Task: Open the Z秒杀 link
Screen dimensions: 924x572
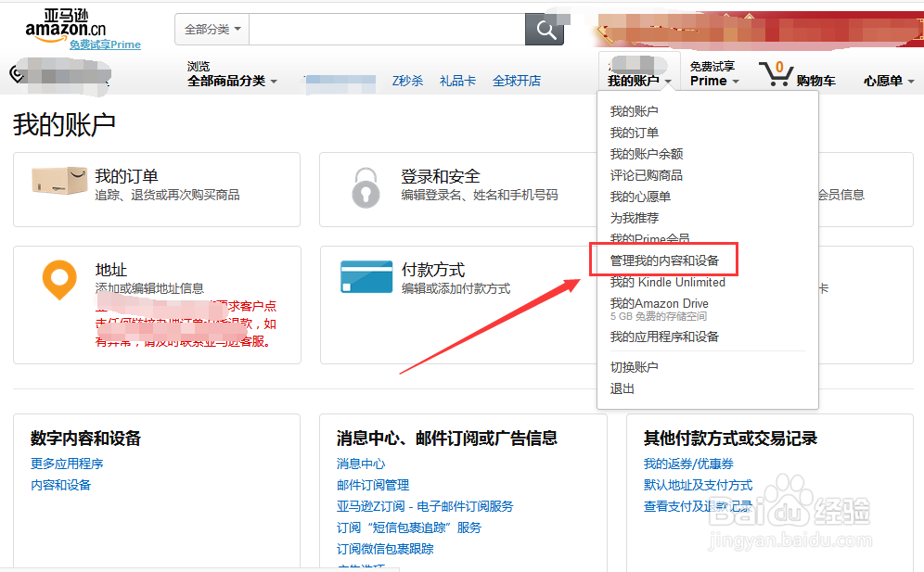Action: 408,81
